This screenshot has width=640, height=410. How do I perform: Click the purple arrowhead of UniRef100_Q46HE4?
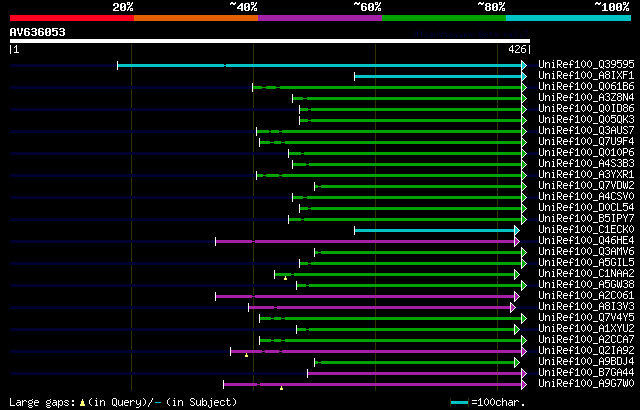coord(517,242)
